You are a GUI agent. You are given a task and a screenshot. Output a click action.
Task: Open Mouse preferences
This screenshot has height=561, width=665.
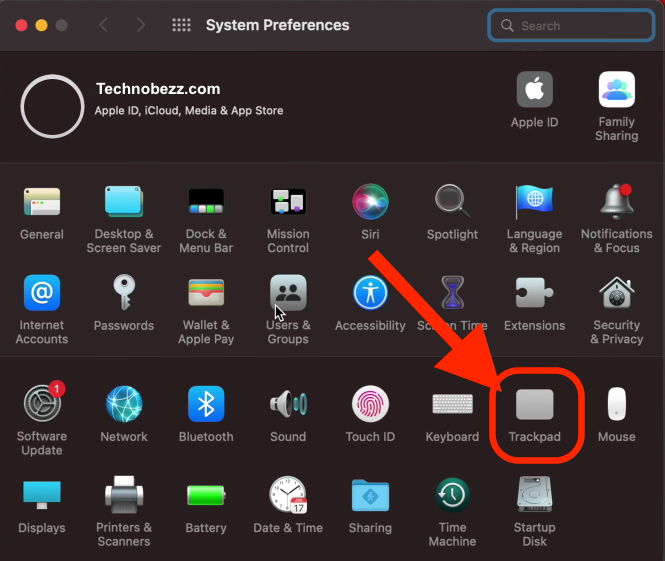click(x=617, y=404)
